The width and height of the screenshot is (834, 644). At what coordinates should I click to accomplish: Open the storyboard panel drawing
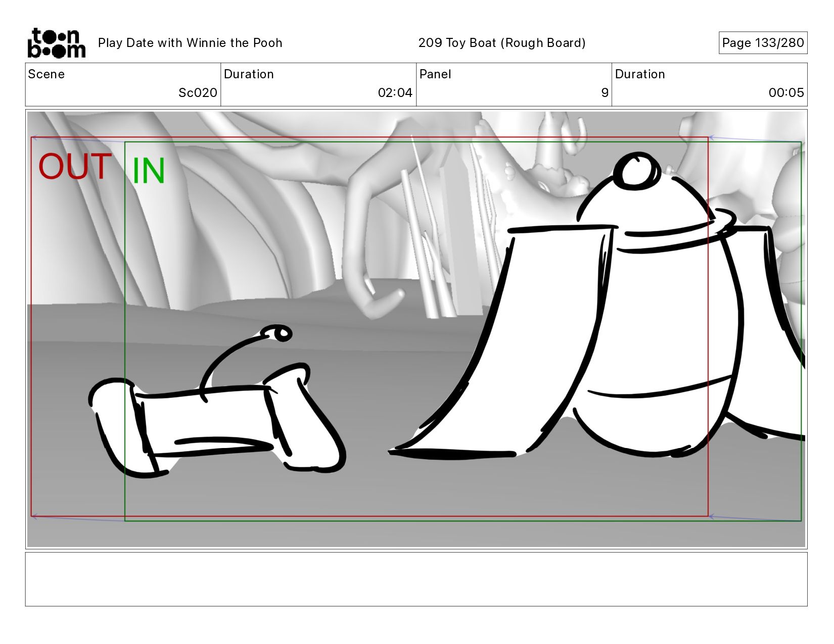pyautogui.click(x=416, y=329)
